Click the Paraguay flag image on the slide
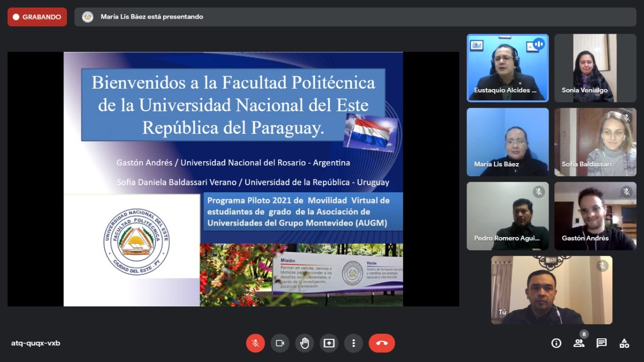Image resolution: width=644 pixels, height=362 pixels. (x=371, y=133)
